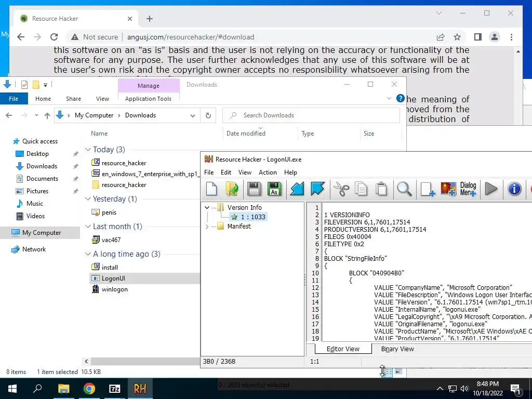Click the Dialog Menu add icon
532x399 pixels.
click(468, 189)
